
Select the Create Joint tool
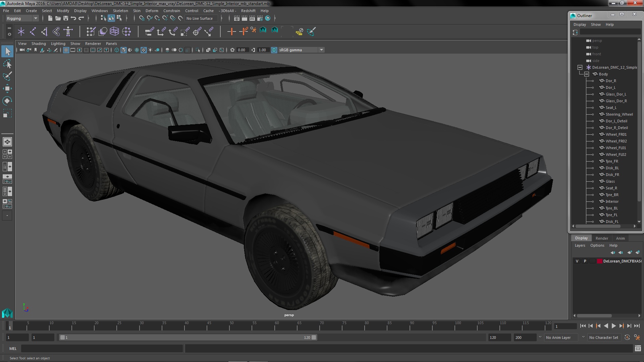coord(33,32)
